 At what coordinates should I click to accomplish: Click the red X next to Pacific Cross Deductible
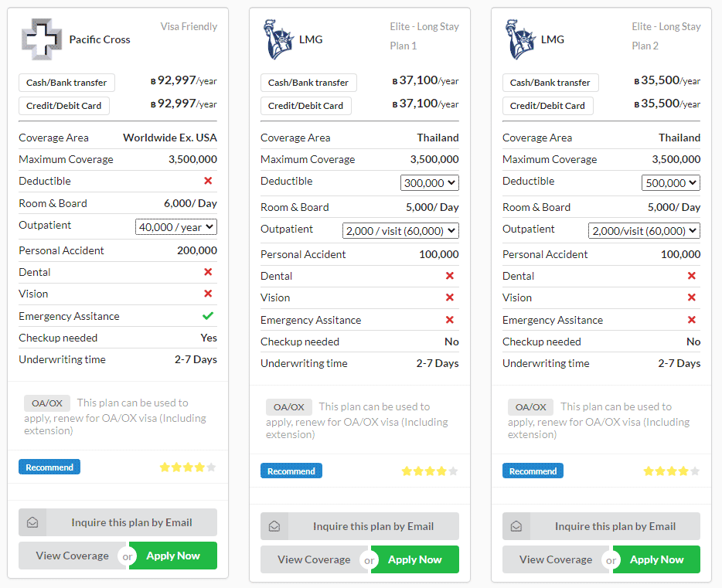pyautogui.click(x=208, y=180)
